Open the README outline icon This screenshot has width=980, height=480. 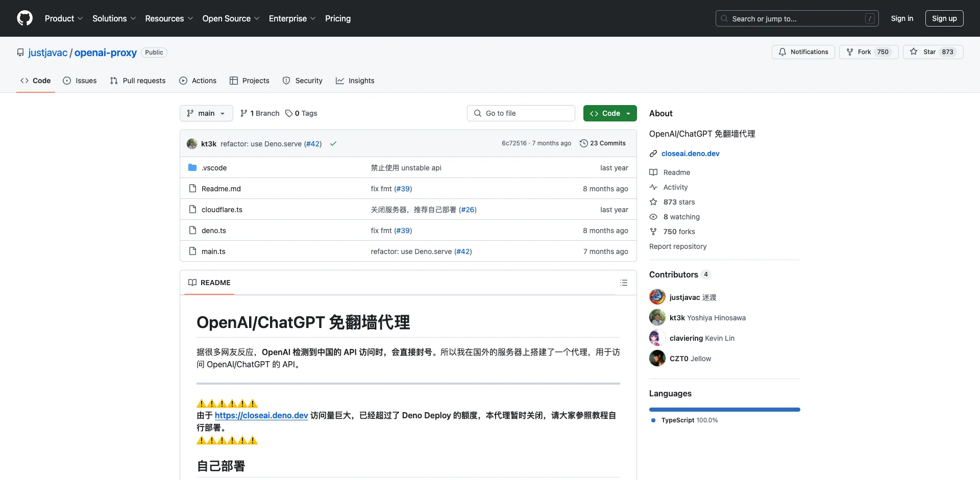[623, 283]
